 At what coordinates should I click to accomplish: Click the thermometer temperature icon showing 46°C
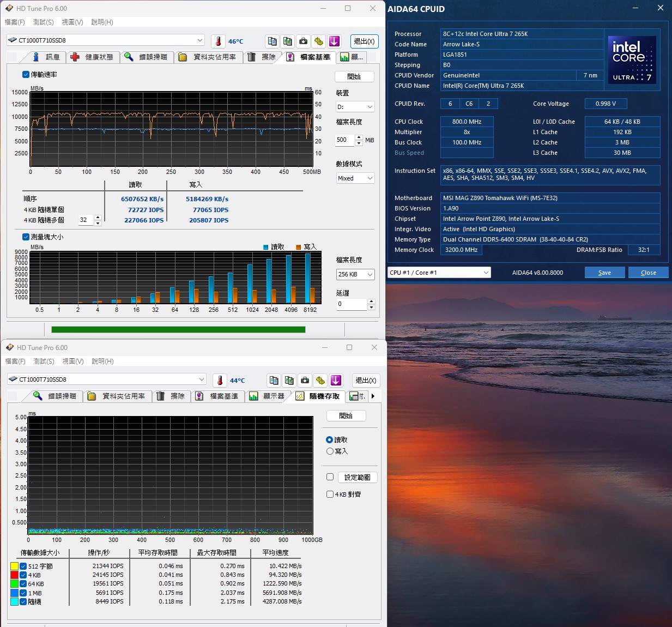[218, 41]
